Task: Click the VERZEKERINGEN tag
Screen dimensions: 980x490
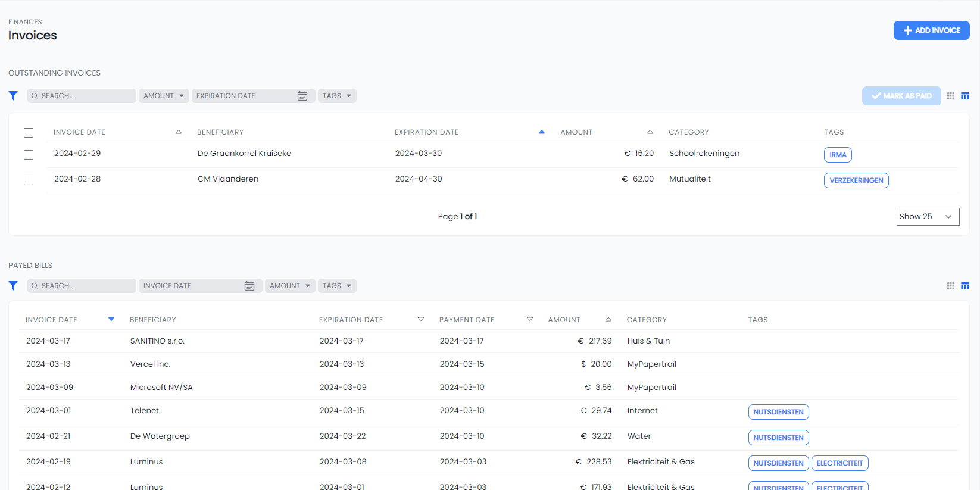Action: [856, 180]
